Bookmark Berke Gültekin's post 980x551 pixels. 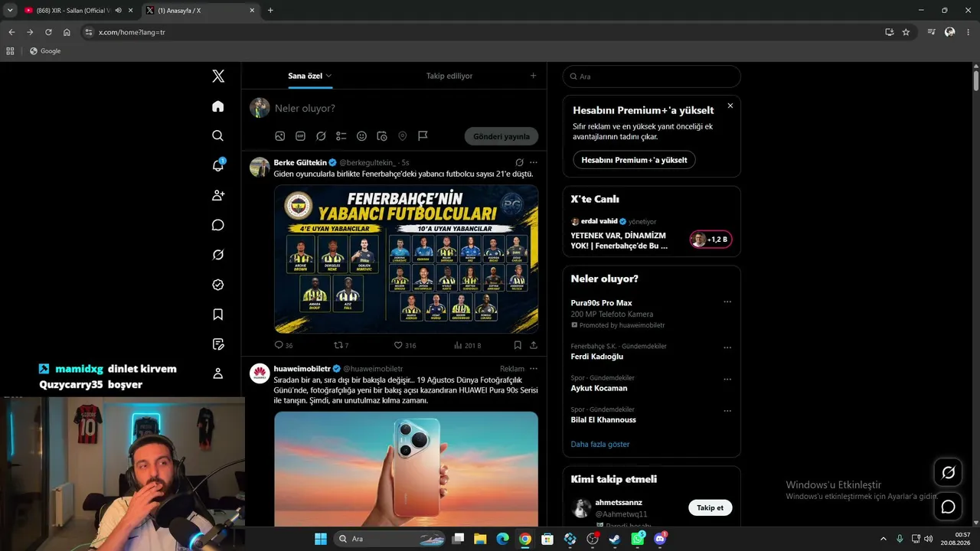[518, 345]
